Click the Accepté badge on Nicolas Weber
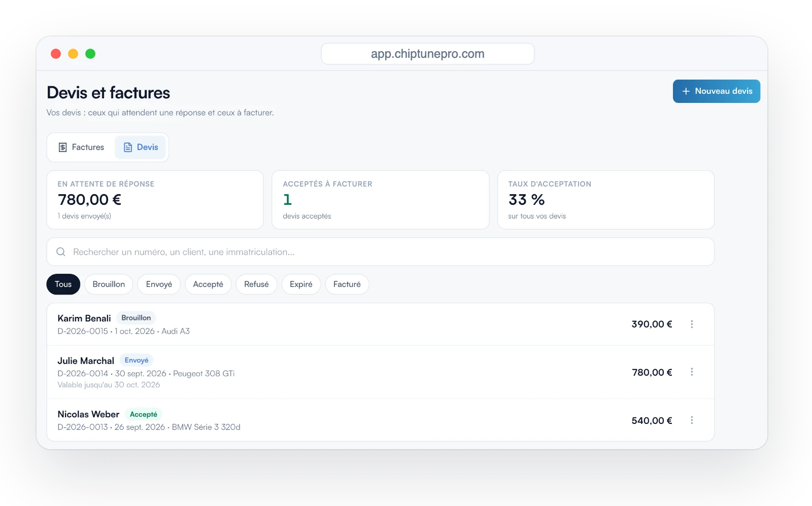Viewport: 812px width, 506px height. (144, 414)
